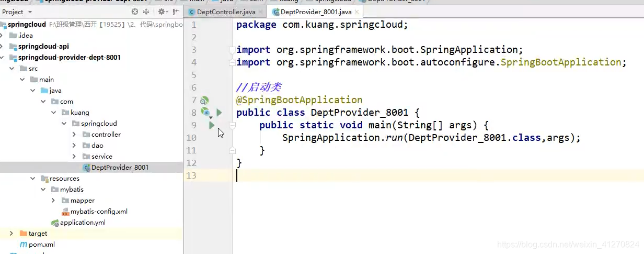Viewport: 644px width, 254px height.
Task: Click line number 10 in the gutter
Action: [x=191, y=138]
